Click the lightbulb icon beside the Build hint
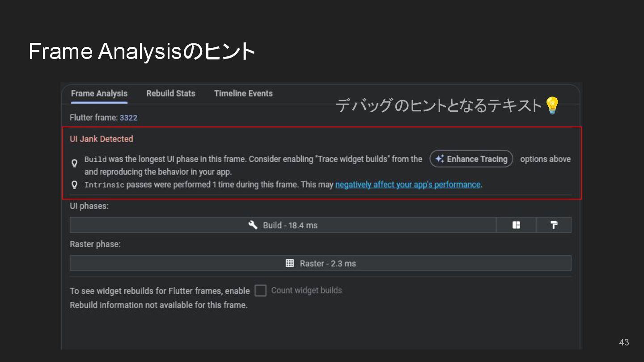Screen dimensions: 644x362 [75, 164]
